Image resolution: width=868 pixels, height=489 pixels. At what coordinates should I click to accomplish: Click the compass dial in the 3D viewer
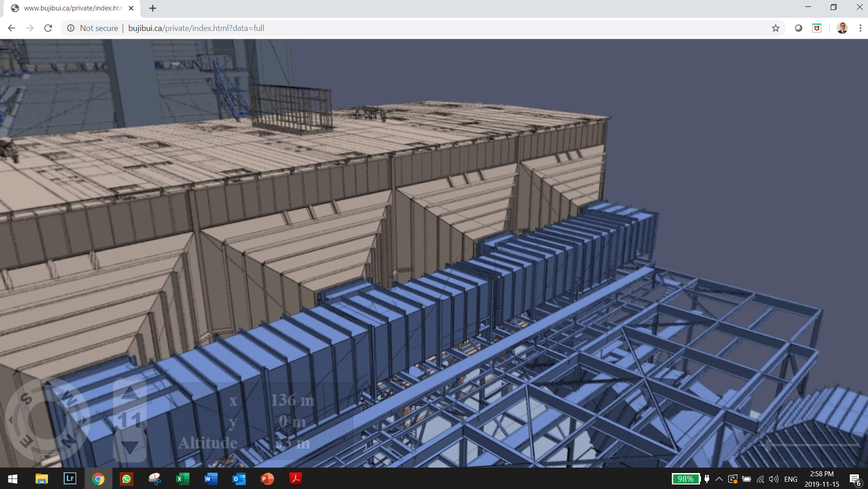[47, 420]
